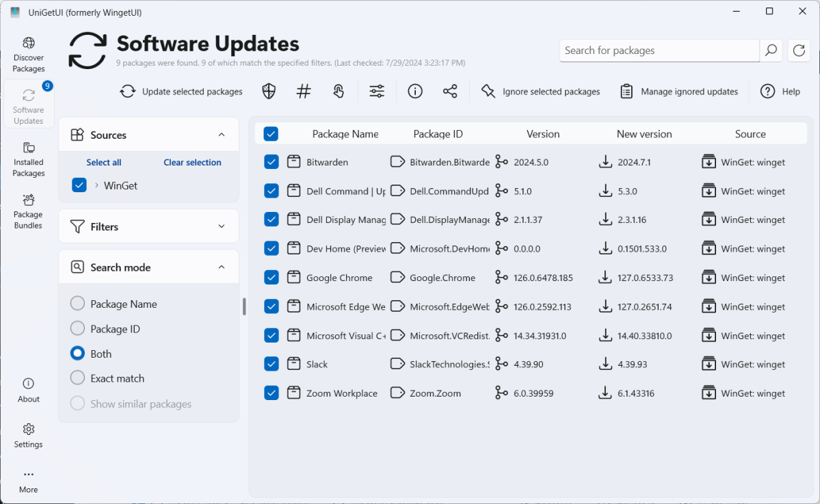The height and width of the screenshot is (504, 820).
Task: Select the Exact match search mode
Action: pos(77,377)
